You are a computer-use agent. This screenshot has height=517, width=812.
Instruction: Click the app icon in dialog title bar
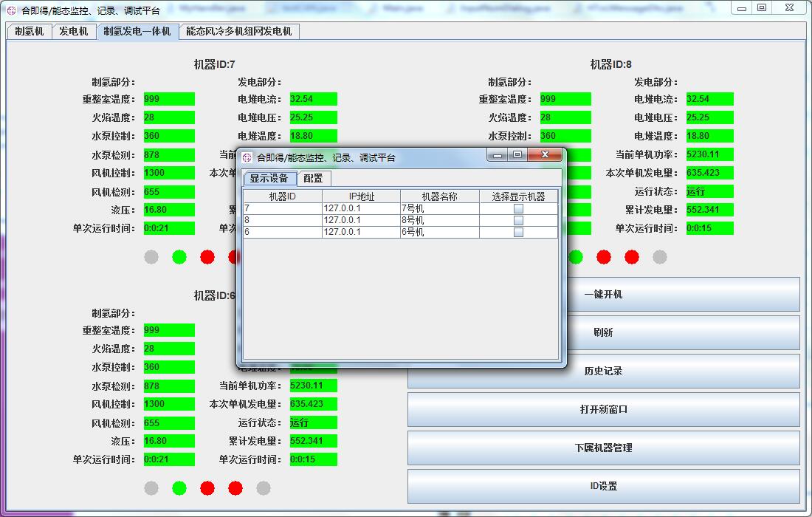247,157
